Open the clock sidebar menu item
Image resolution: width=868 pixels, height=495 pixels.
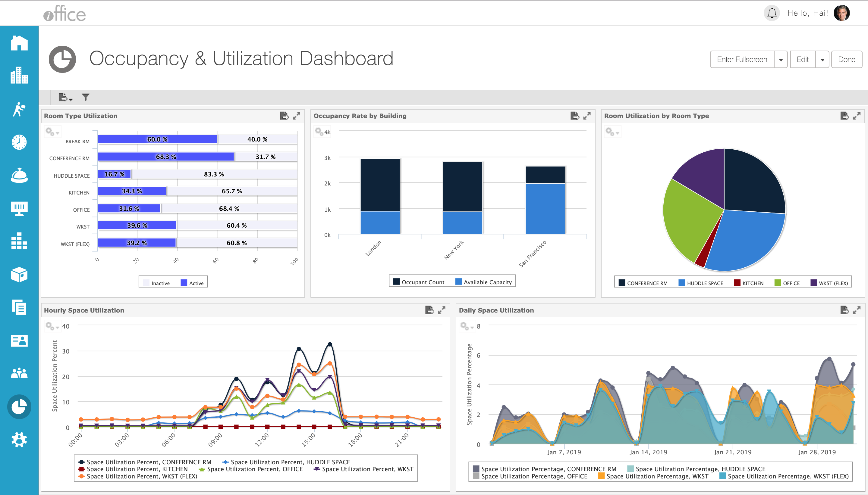[x=19, y=142]
